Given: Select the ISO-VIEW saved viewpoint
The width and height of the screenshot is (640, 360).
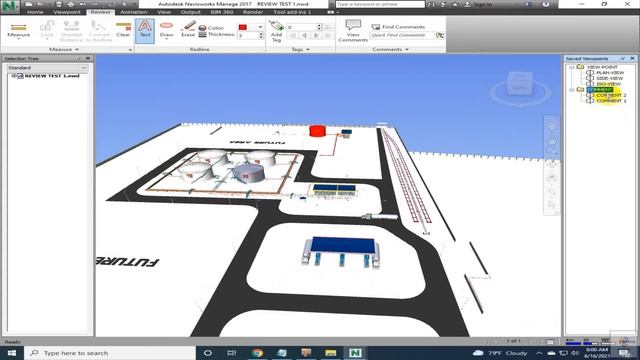Looking at the screenshot, I should [x=608, y=84].
